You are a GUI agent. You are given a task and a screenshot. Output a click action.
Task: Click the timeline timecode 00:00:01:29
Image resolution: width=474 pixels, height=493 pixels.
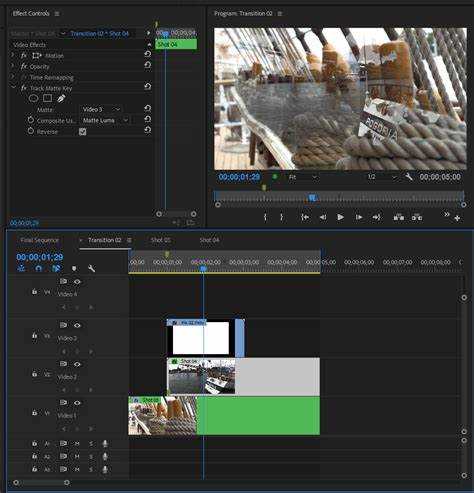click(40, 257)
